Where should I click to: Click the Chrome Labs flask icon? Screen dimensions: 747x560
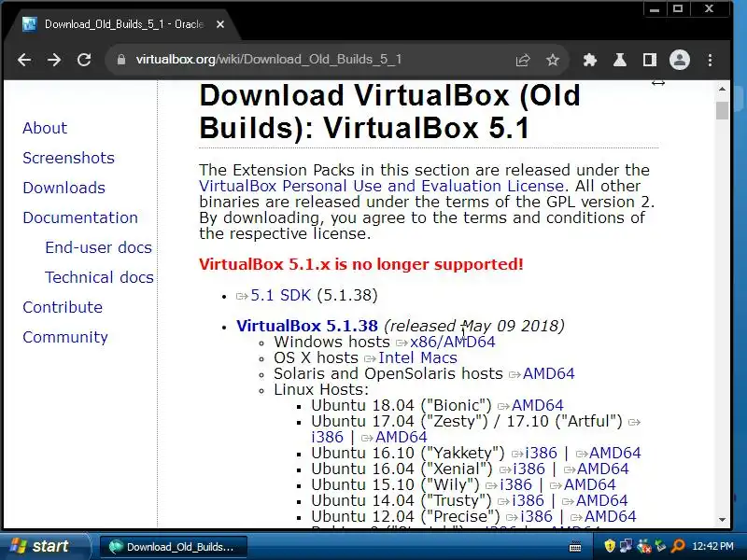(x=620, y=60)
